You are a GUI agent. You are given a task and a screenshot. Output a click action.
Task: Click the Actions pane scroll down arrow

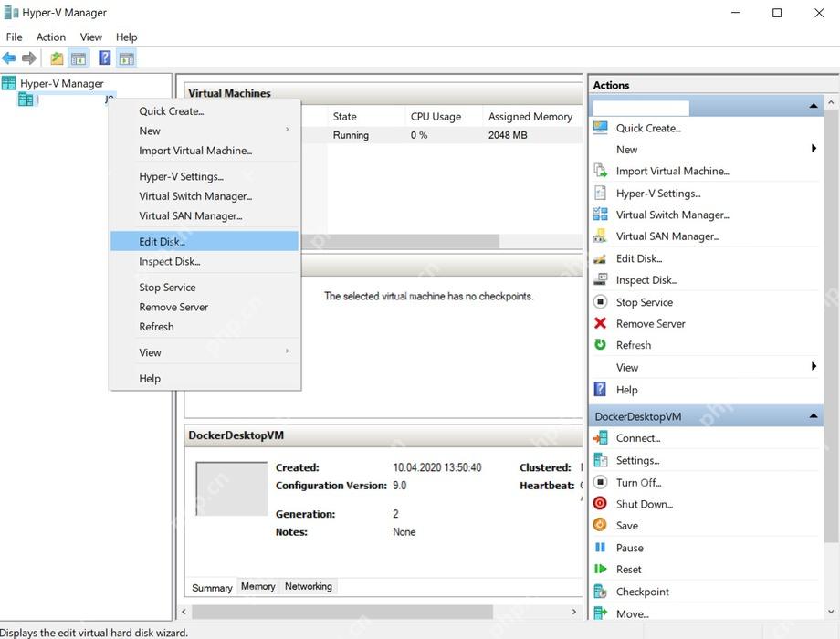point(831,611)
